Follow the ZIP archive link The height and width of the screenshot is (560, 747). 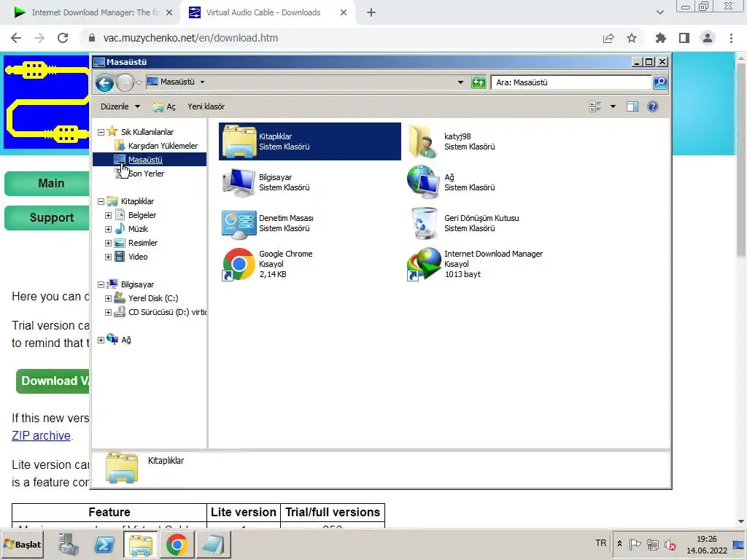point(42,436)
